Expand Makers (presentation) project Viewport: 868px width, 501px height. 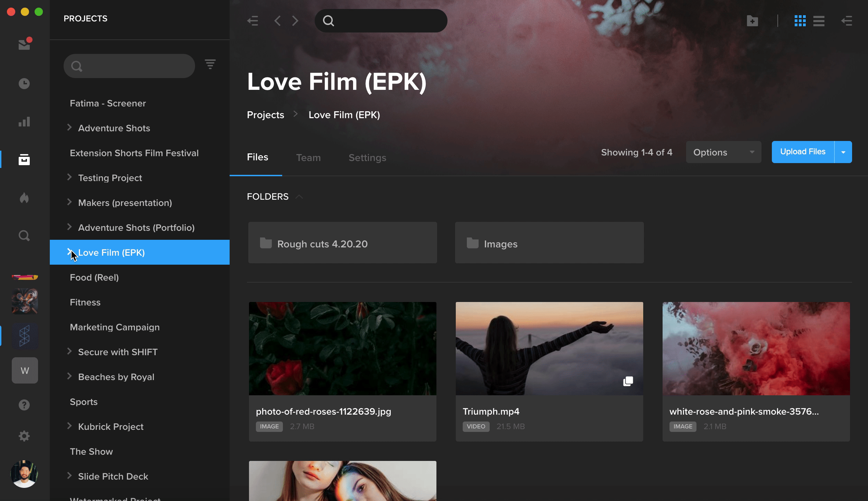point(69,202)
